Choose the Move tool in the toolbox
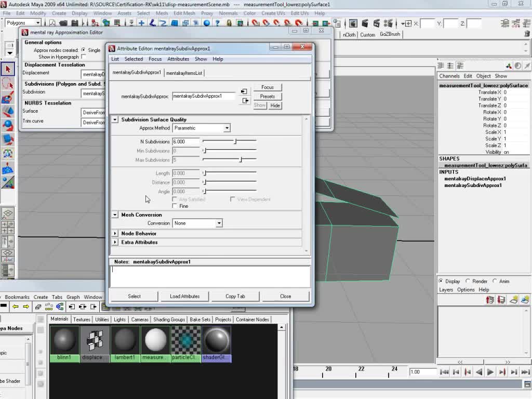The image size is (532, 399). [8, 111]
